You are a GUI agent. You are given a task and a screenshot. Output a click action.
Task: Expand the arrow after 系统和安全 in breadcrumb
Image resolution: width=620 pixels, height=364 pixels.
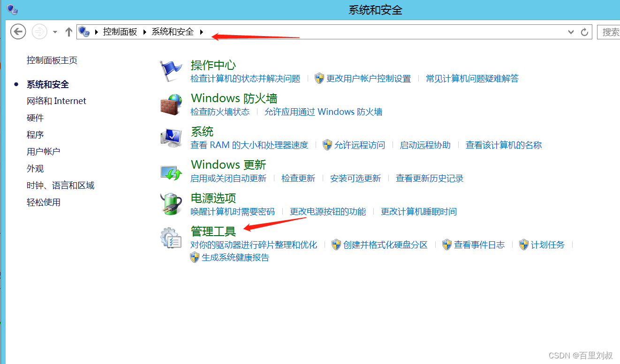[x=202, y=32]
